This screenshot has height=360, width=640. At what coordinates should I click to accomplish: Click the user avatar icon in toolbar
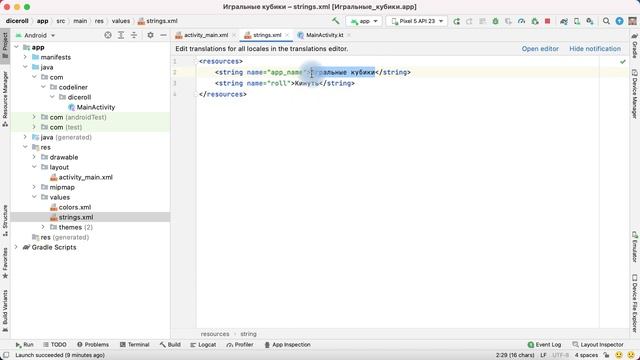632,21
